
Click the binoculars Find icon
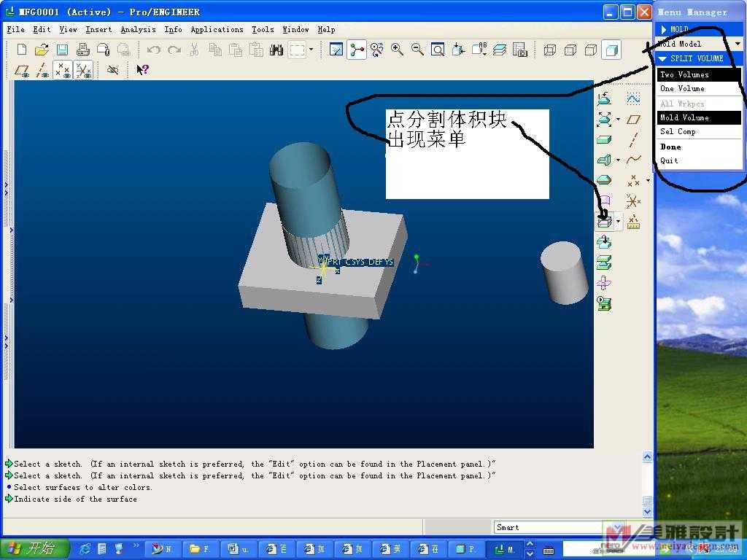276,50
